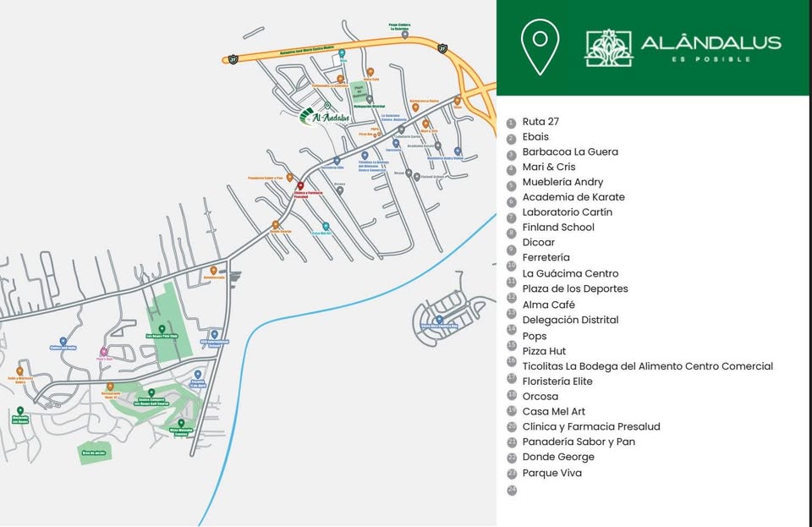812x527 pixels.
Task: Select 'Panadería Sabor y Pan' legend entry
Action: pos(579,442)
